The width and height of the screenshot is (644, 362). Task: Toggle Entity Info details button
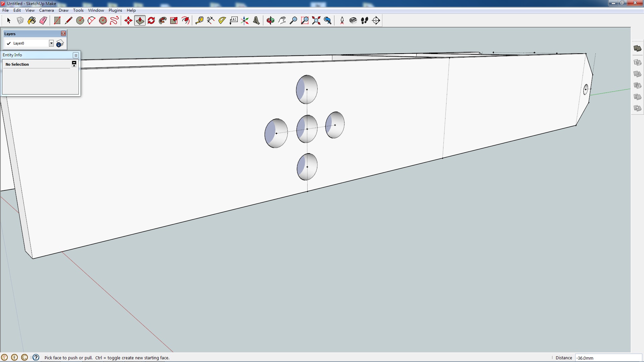74,64
